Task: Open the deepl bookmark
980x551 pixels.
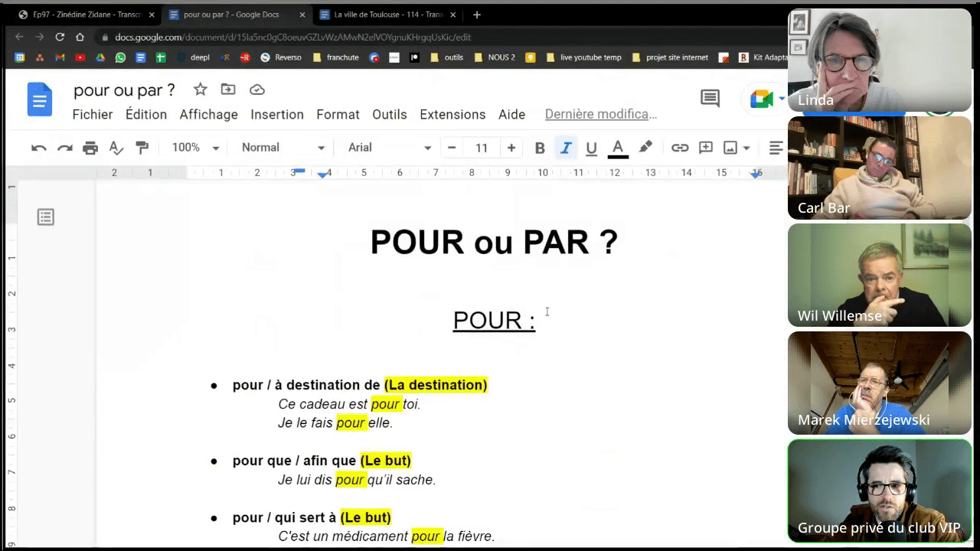Action: tap(193, 57)
